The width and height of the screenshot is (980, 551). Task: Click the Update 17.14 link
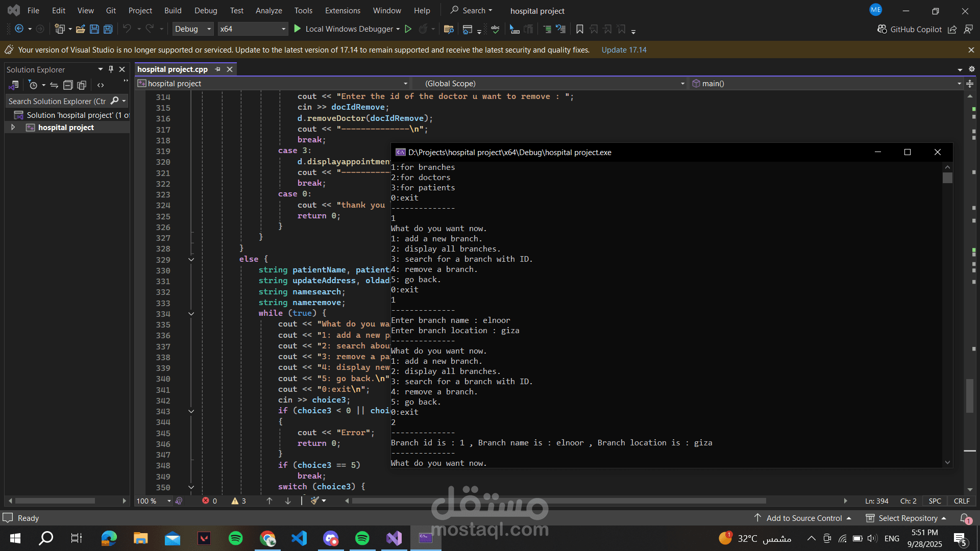click(624, 50)
